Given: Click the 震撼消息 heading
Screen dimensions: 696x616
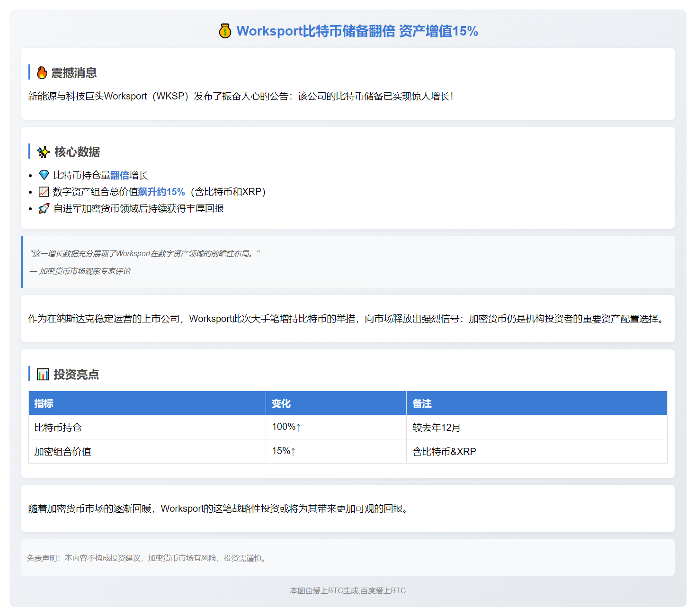Looking at the screenshot, I should [x=74, y=73].
